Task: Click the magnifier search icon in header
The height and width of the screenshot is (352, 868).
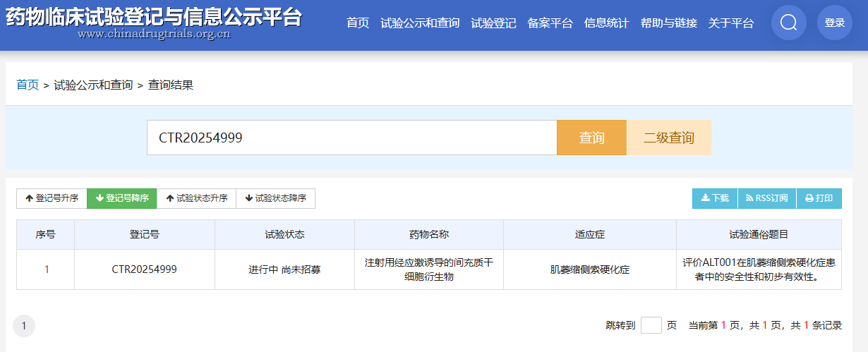Action: [x=789, y=23]
